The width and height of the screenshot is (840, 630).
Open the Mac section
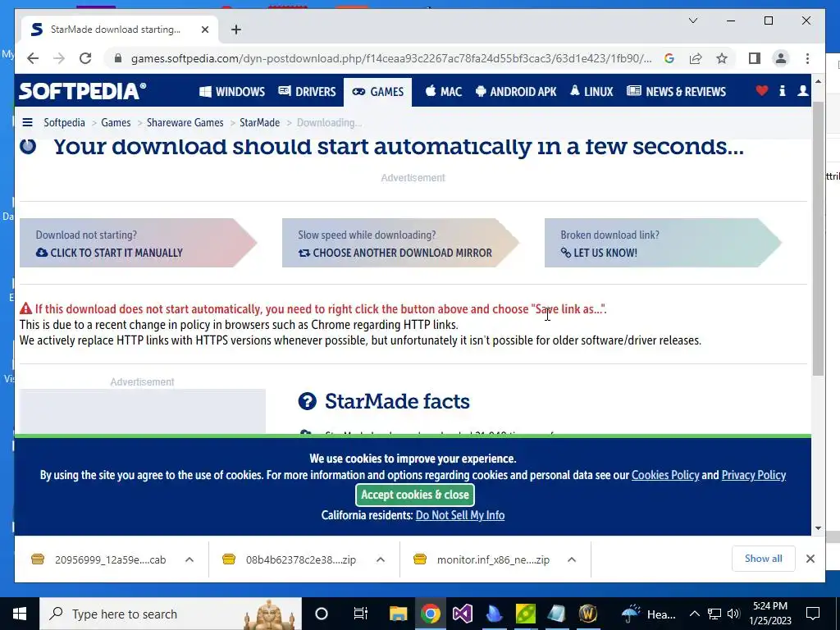point(444,92)
